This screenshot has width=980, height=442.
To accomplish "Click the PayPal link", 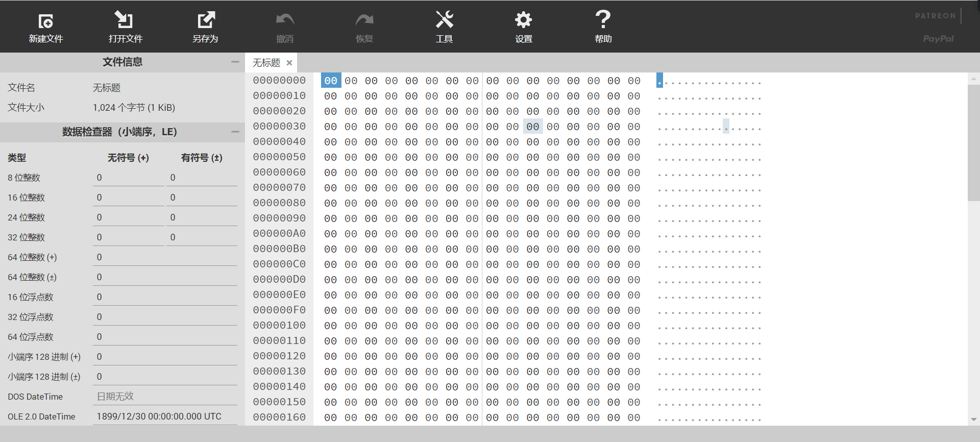I will tap(938, 39).
